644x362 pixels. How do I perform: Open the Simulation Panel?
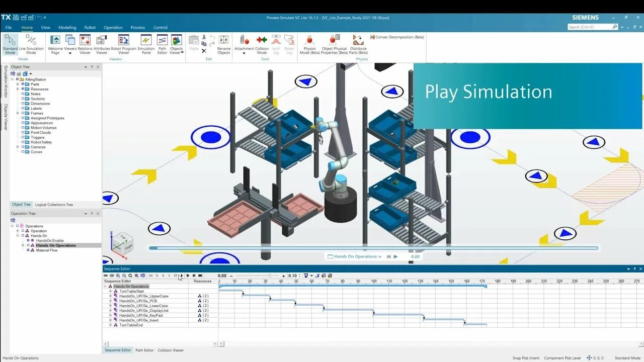(146, 44)
